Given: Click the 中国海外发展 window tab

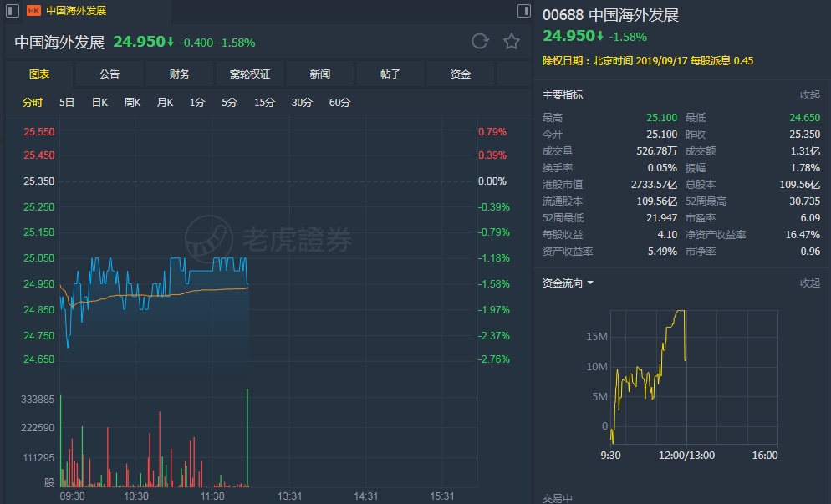Looking at the screenshot, I should 76,11.
